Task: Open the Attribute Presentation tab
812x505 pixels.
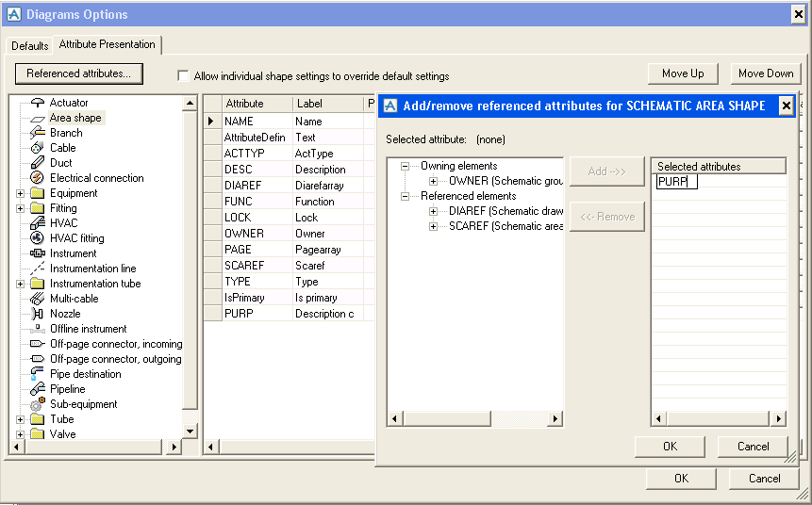Action: 107,44
